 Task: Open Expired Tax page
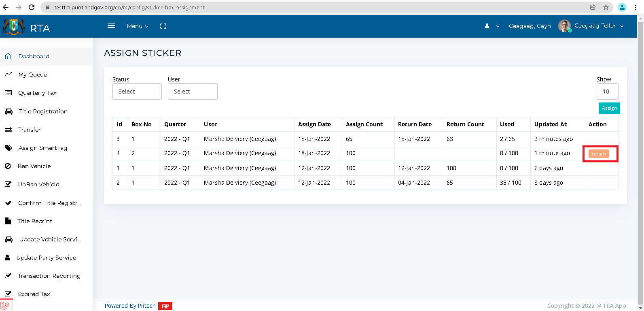point(34,294)
